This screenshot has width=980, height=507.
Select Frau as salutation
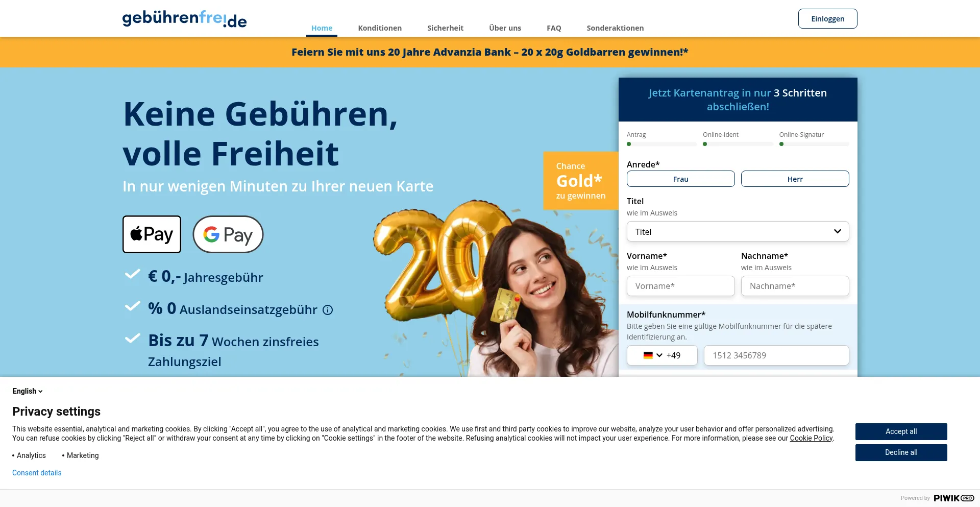click(681, 179)
